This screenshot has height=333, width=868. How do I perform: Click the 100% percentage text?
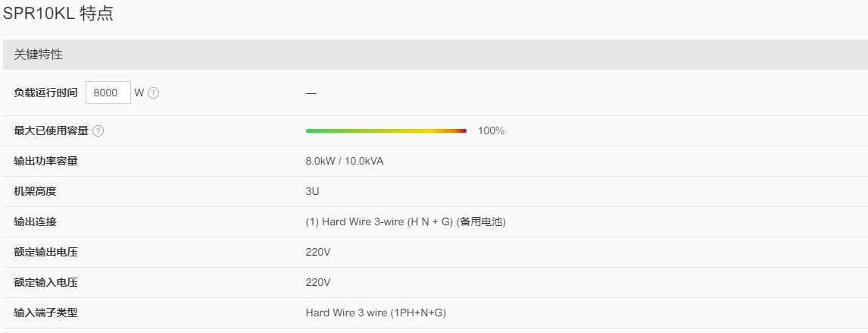tap(491, 131)
